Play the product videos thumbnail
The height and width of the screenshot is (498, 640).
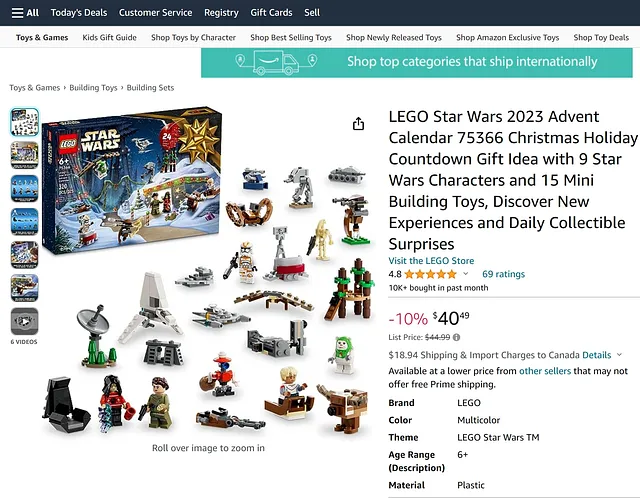pyautogui.click(x=24, y=321)
